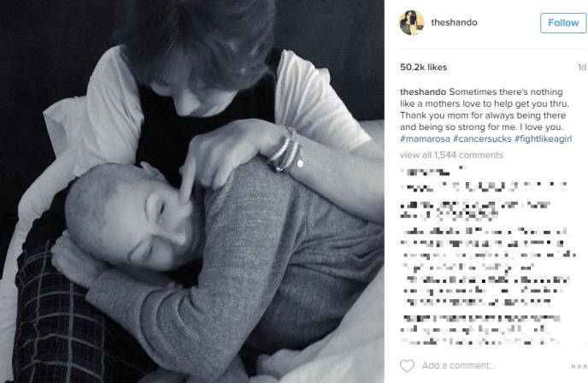Click theshando profile avatar picture
The width and height of the screenshot is (588, 383).
pyautogui.click(x=411, y=22)
